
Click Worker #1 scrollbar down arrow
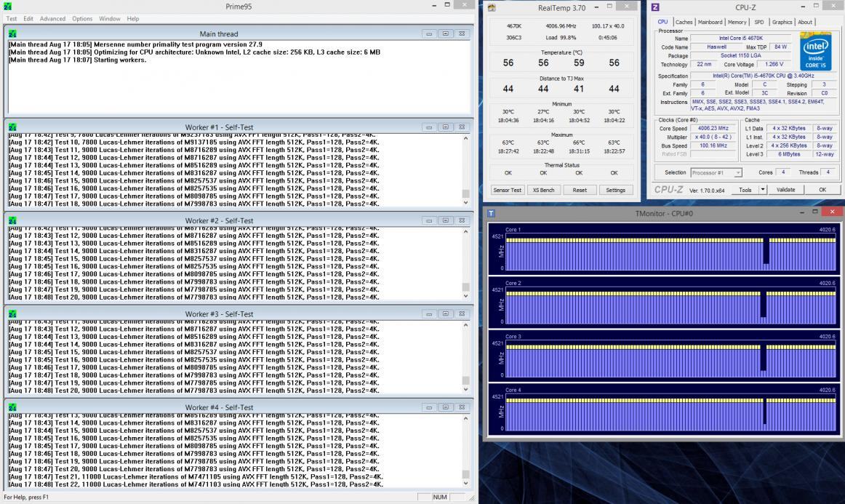point(465,203)
